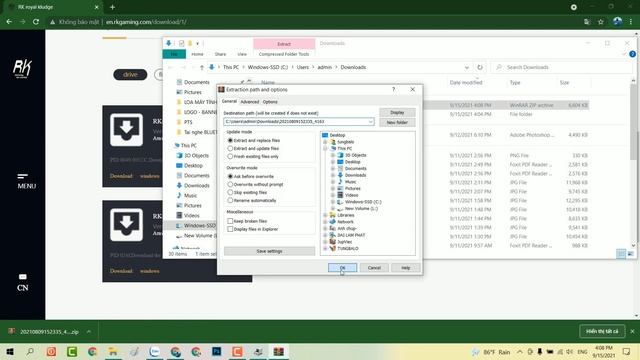Select Music in Explorer navigation pane
640x360 pixels.
(x=190, y=196)
